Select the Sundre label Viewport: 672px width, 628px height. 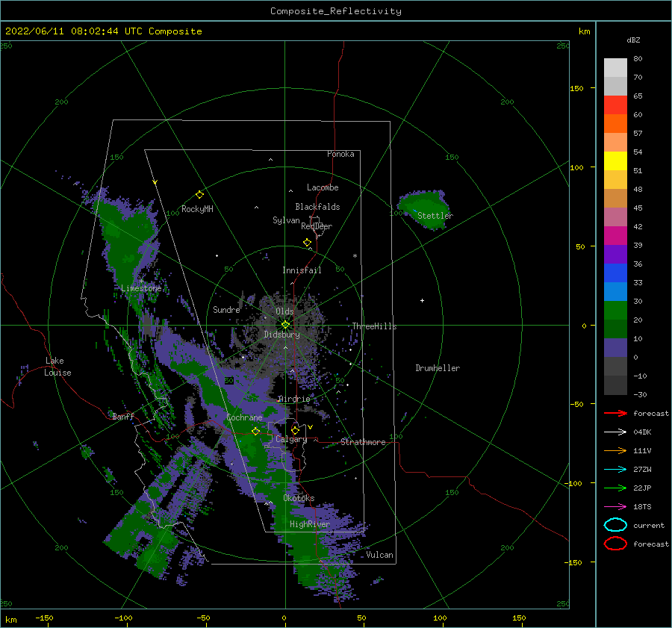tap(226, 309)
